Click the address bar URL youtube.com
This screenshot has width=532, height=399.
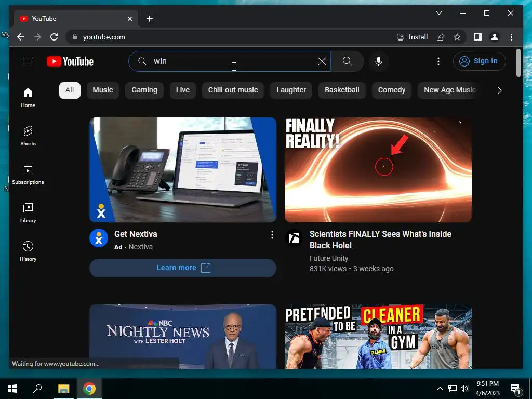(x=104, y=37)
